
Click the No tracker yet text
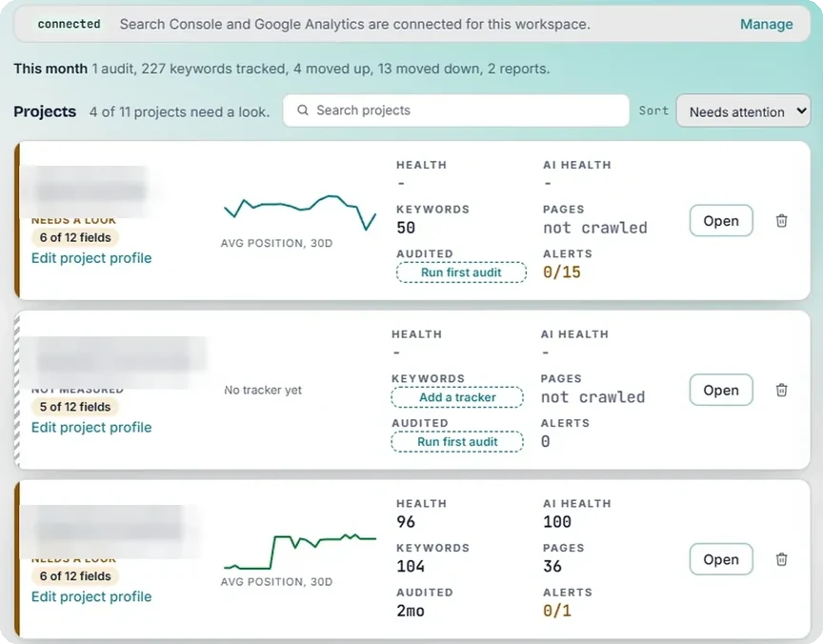click(x=263, y=390)
